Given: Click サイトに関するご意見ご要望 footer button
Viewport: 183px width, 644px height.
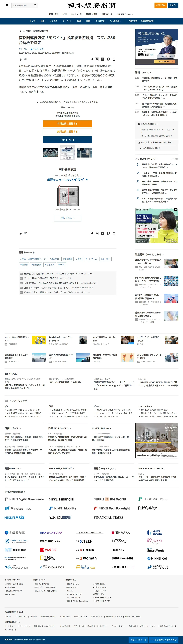Looking at the screenshot, I should pos(163,640).
